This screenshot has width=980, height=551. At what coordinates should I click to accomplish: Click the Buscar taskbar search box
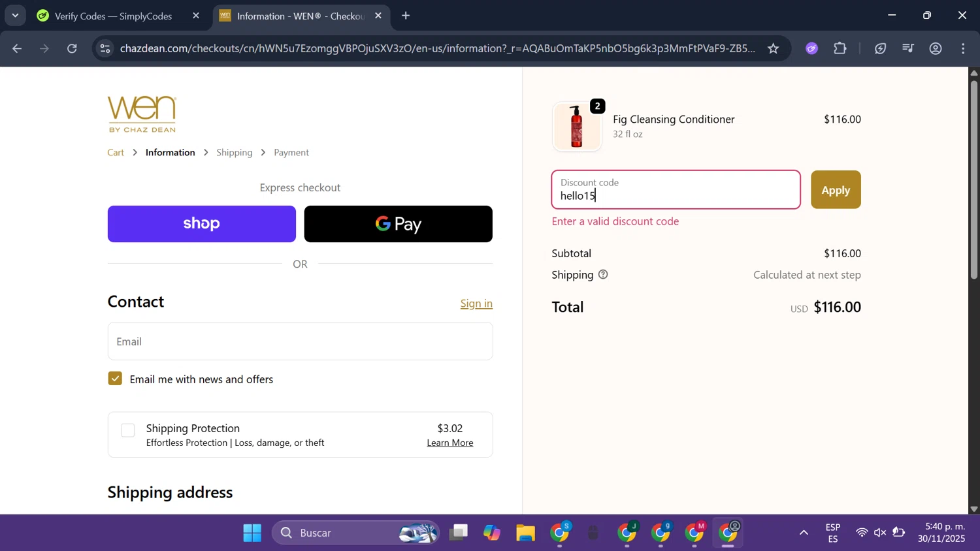click(x=356, y=533)
